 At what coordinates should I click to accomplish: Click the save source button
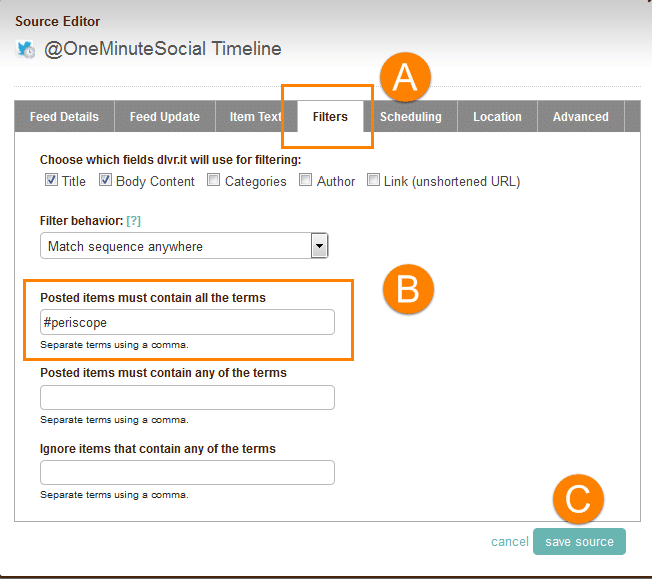pyautogui.click(x=579, y=542)
